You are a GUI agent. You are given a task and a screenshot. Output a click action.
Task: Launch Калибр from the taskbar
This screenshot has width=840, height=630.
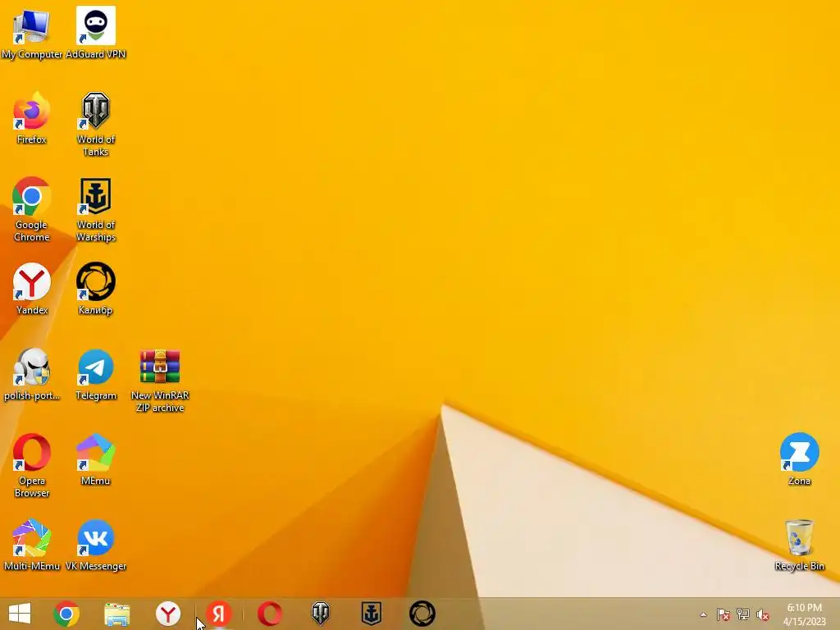(422, 614)
